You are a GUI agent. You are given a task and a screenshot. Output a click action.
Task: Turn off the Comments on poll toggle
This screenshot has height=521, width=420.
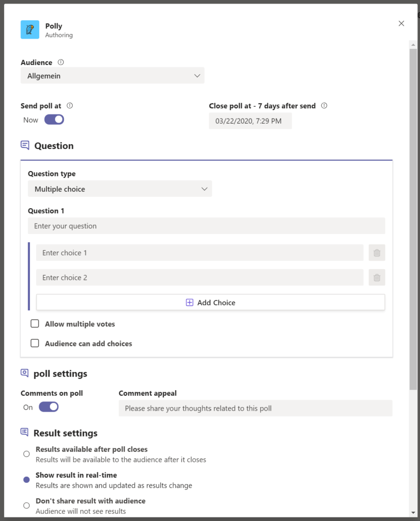tap(48, 407)
